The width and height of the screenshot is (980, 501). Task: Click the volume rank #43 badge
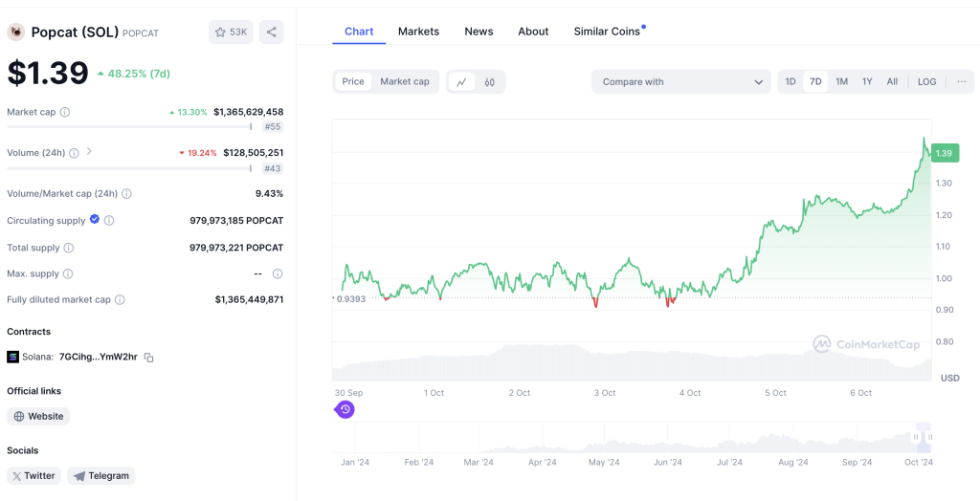tap(273, 168)
